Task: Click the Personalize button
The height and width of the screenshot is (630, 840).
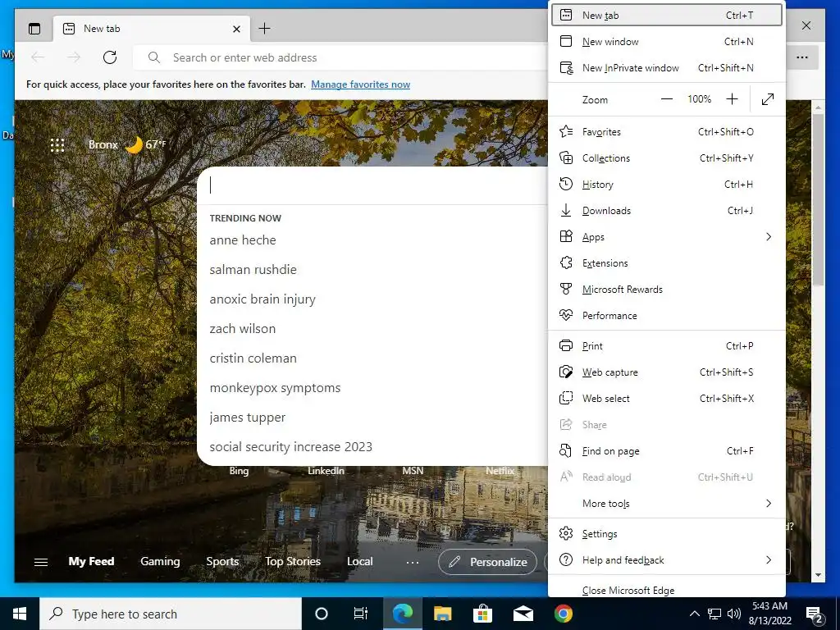Action: pos(487,562)
